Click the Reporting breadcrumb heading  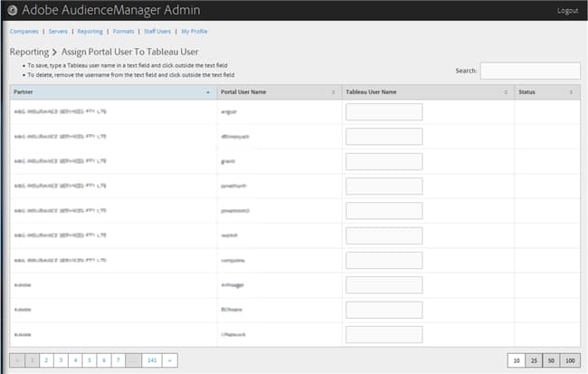point(29,52)
